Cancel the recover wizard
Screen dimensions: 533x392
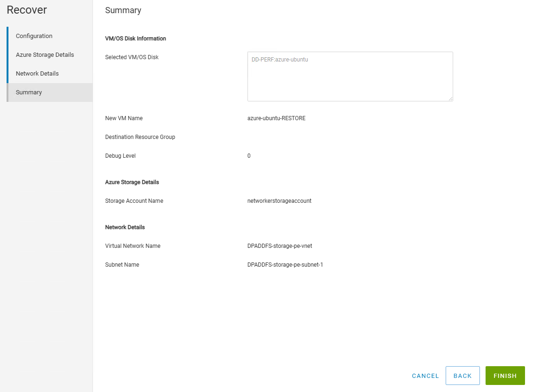pos(425,376)
